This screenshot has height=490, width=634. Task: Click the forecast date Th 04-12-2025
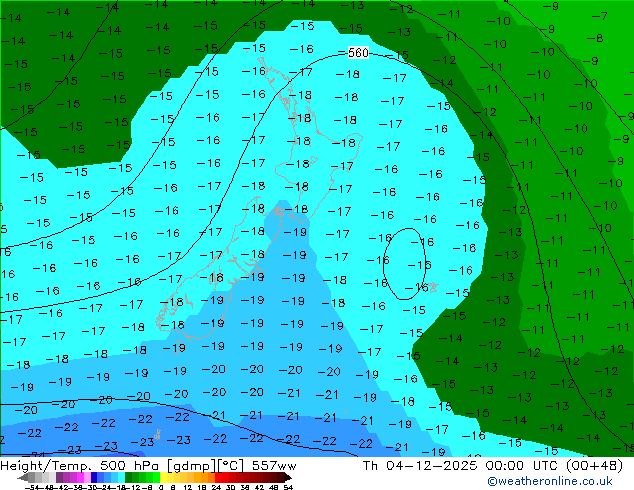coord(419,466)
